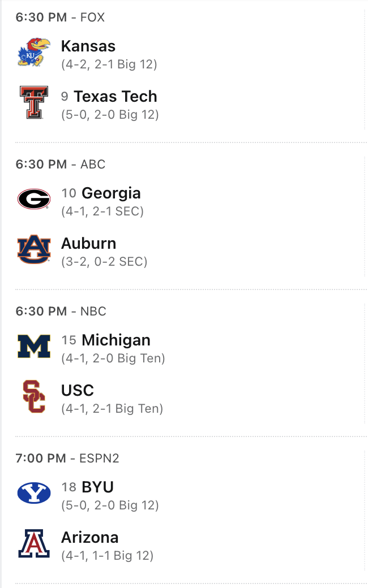Click the Arizona Wildcats A logo

coord(33,543)
